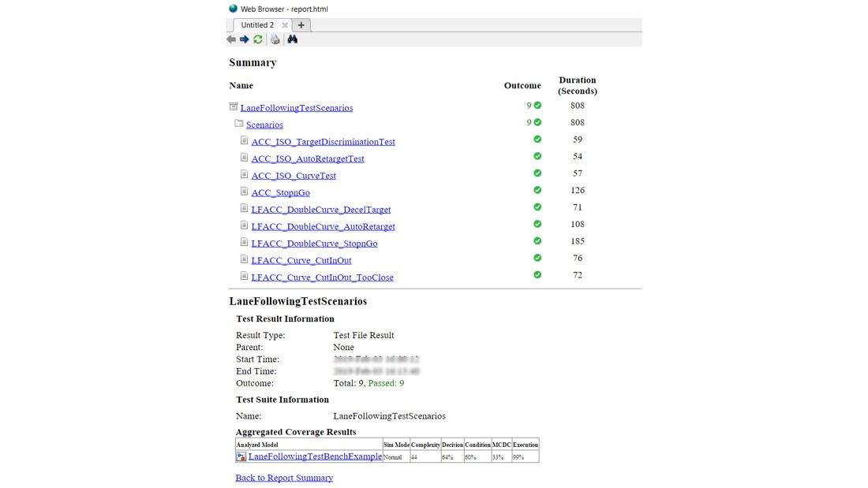Refresh the report page with reload icon

258,38
